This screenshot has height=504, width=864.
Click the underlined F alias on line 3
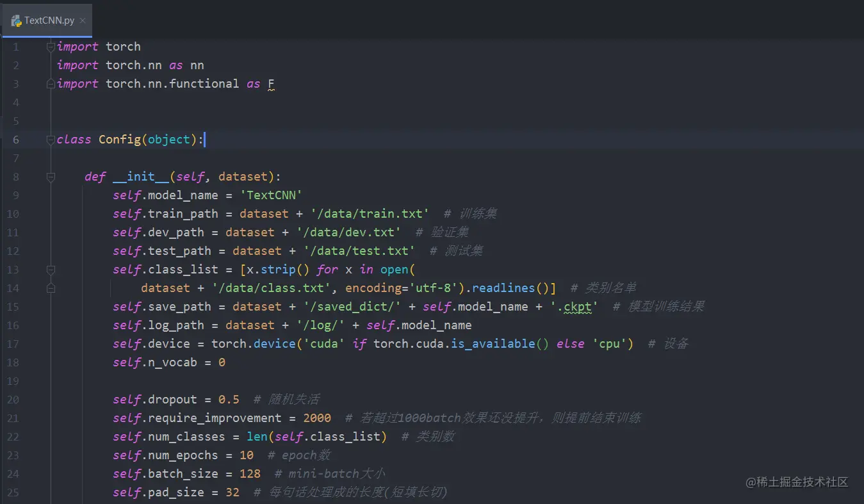coord(271,84)
